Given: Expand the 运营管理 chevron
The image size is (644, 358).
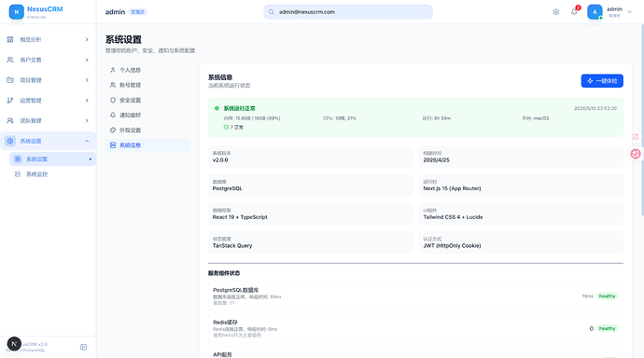Looking at the screenshot, I should coord(87,101).
